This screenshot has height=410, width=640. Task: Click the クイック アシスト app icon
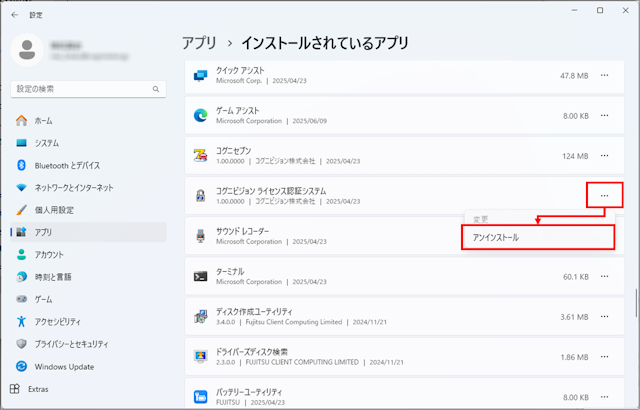[x=200, y=75]
